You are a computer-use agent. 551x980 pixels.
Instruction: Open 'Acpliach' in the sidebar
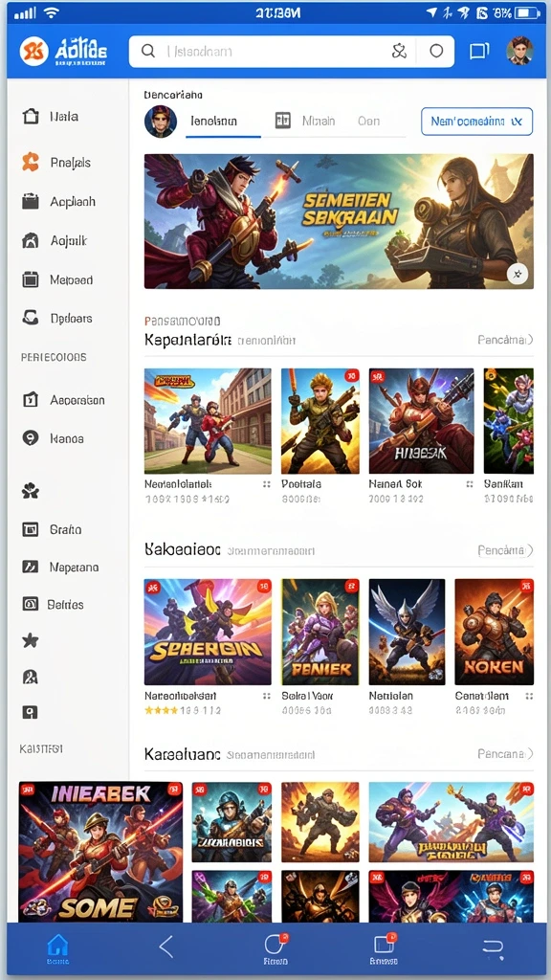pos(73,202)
